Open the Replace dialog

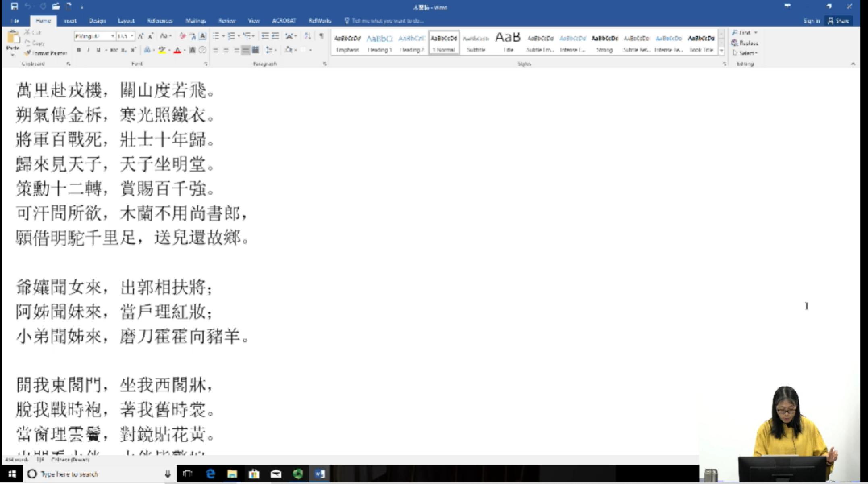click(x=745, y=43)
